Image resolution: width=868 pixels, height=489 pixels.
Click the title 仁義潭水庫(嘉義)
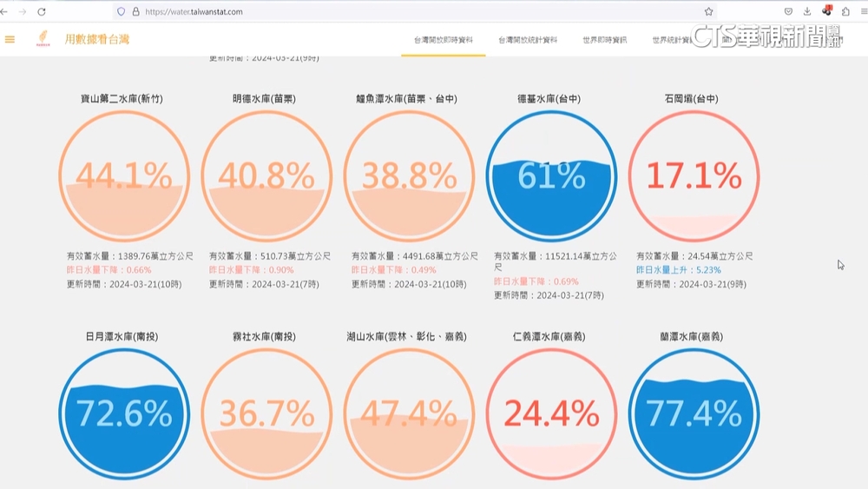[549, 336]
